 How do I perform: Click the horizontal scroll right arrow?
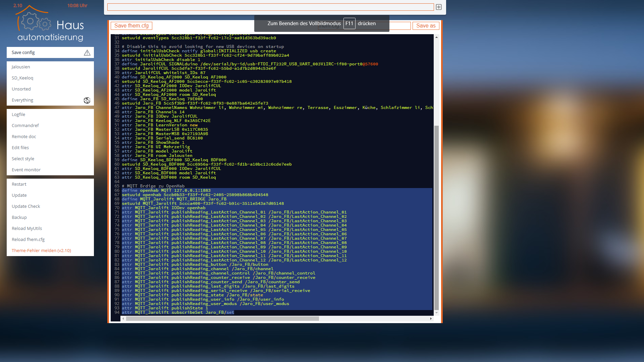[x=431, y=319]
